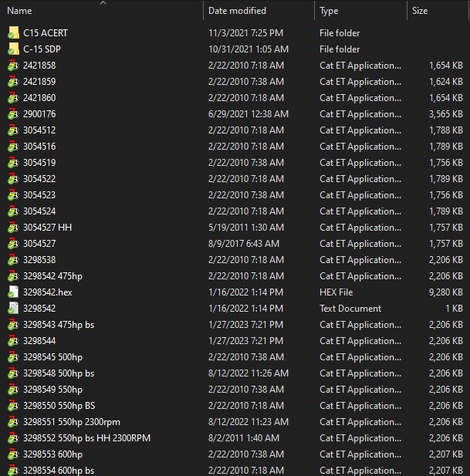Click the file name 3298544
This screenshot has width=470, height=476.
(x=39, y=341)
